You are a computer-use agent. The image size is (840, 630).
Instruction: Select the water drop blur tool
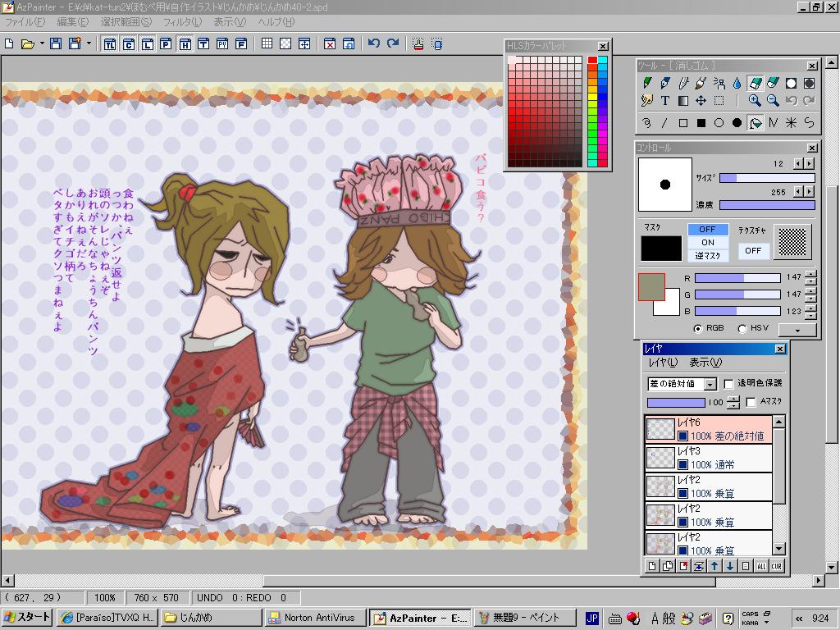click(737, 83)
